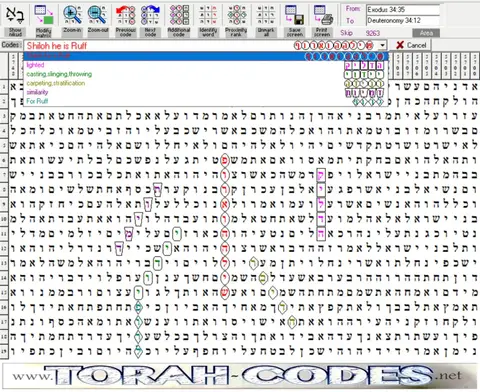Click the magenta-boxed letter in matrix row 7
Image resolution: width=480 pixels, height=392 pixels.
(x=321, y=175)
